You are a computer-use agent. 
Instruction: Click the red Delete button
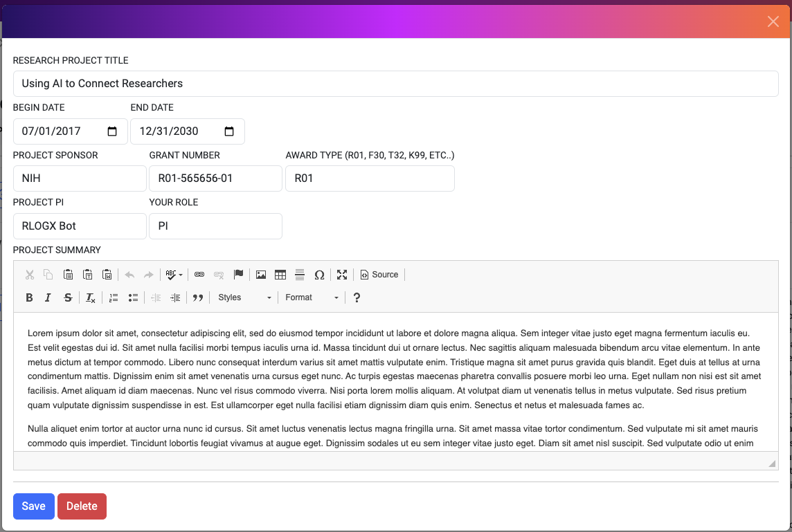[82, 506]
